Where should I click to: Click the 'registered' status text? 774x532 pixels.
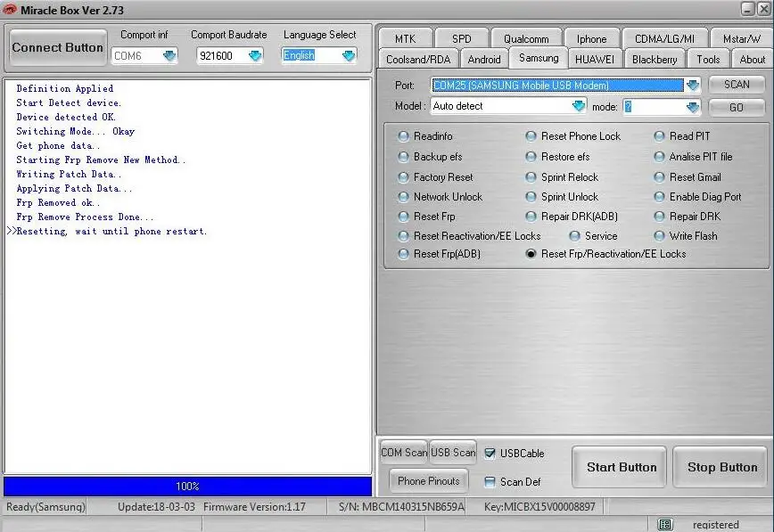tap(716, 525)
